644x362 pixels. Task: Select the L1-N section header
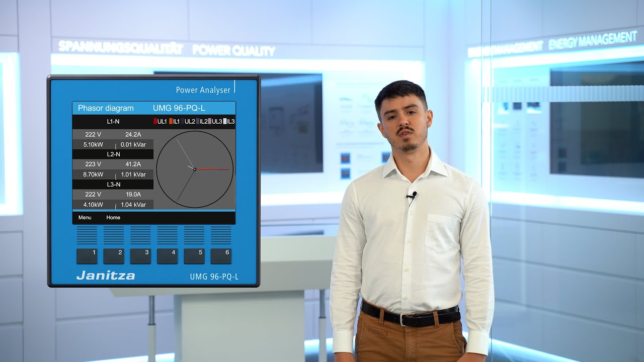tap(113, 121)
